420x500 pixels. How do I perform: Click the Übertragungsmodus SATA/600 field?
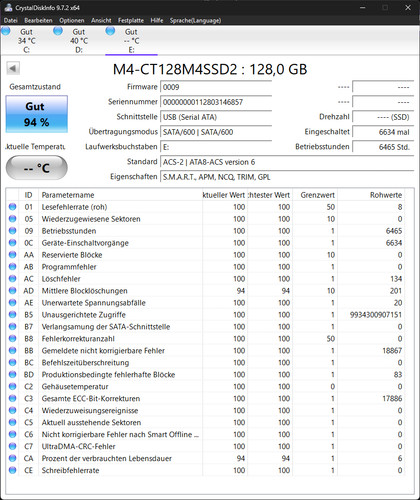click(216, 132)
